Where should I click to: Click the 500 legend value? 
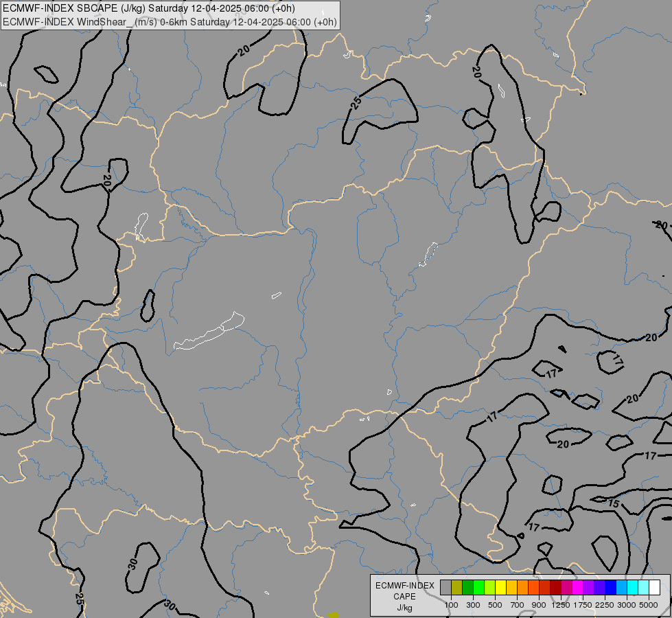[x=495, y=605]
